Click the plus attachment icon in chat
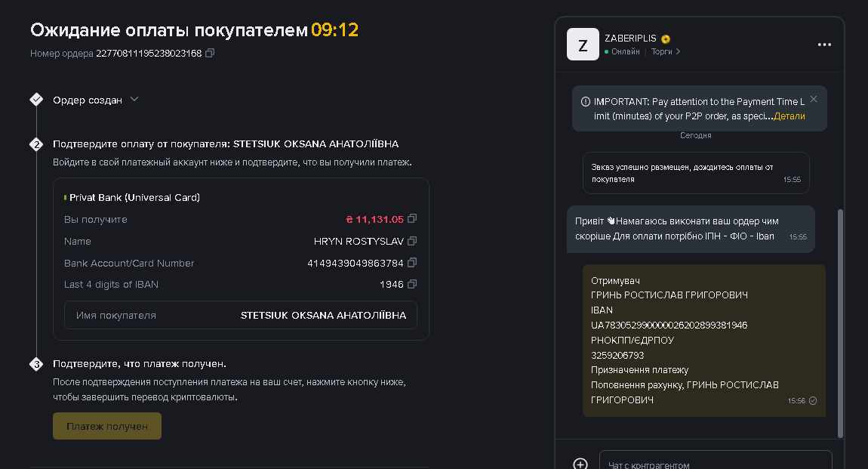The width and height of the screenshot is (868, 469). tap(580, 464)
